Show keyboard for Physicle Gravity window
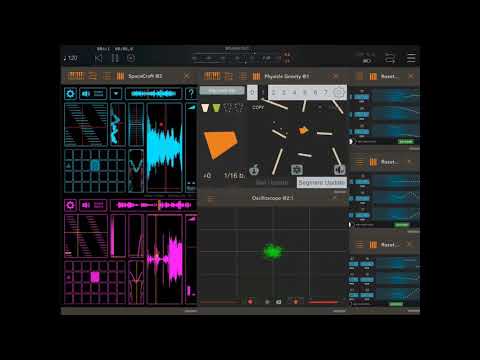Image resolution: width=480 pixels, height=360 pixels. point(212,76)
